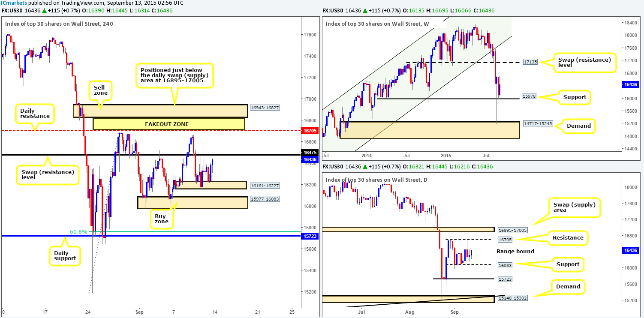Click the 240 chart title 'Index of top 30 shares'
This screenshot has height=318, width=644.
(x=59, y=24)
